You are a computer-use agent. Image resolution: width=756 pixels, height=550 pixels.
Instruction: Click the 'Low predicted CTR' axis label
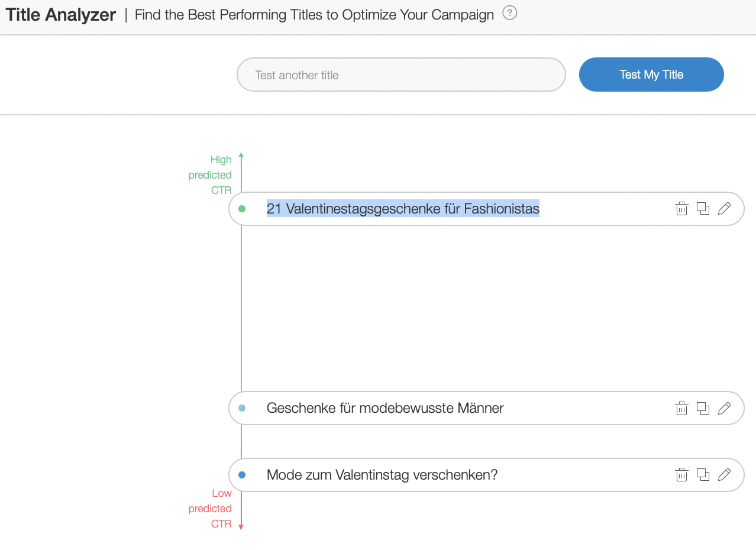pyautogui.click(x=210, y=509)
